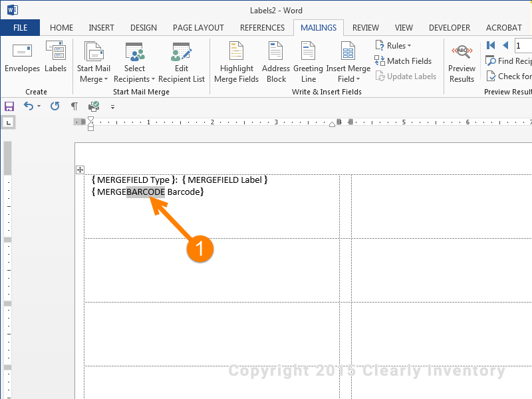Click the MERGEFIELD Label field code
532x399 pixels.
tap(225, 180)
